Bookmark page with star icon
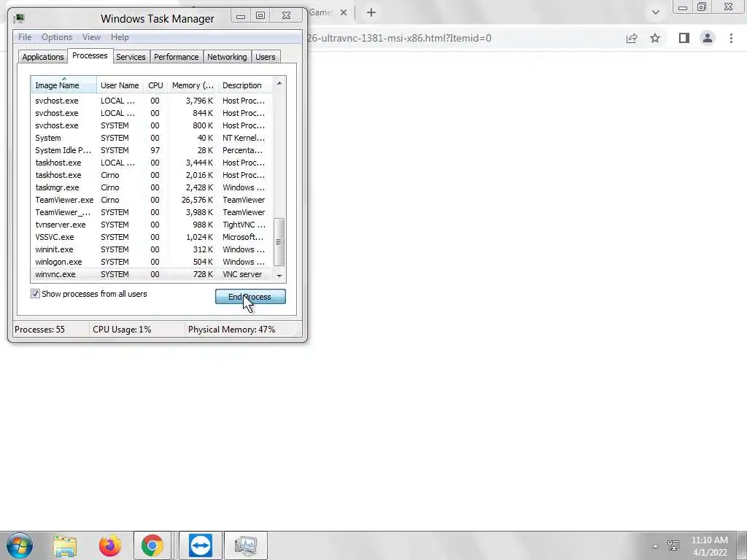This screenshot has width=747, height=560. [x=655, y=38]
